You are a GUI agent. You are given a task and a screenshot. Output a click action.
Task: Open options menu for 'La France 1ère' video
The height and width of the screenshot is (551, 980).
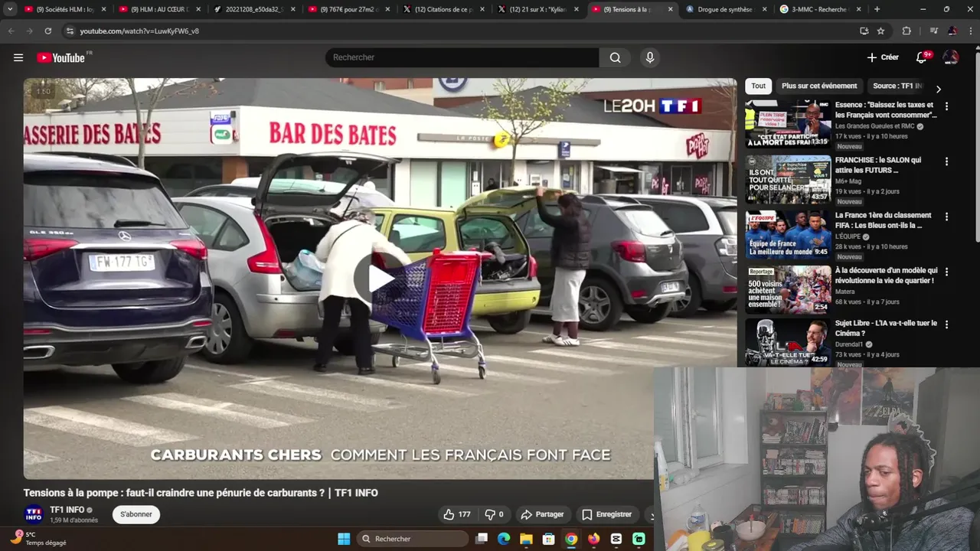(x=946, y=217)
